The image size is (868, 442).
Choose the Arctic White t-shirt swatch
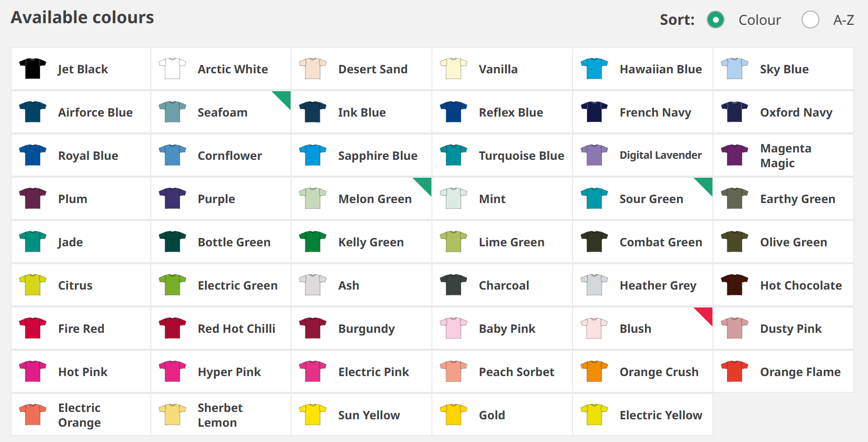pos(172,69)
